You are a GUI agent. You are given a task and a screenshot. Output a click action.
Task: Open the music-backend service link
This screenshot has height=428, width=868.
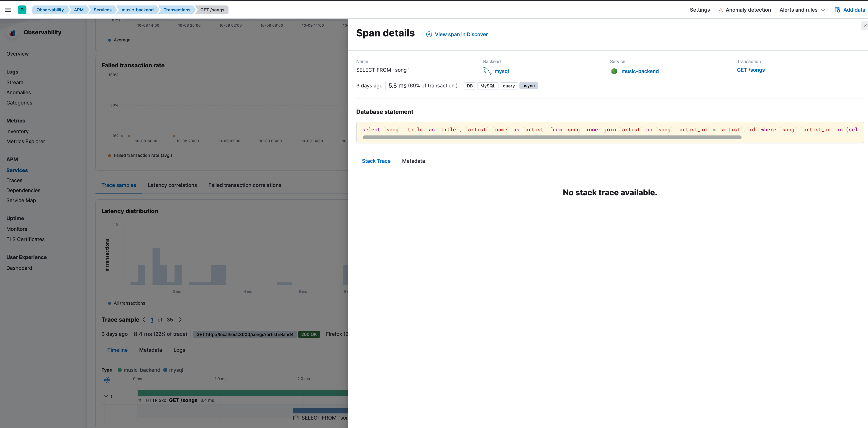click(640, 71)
